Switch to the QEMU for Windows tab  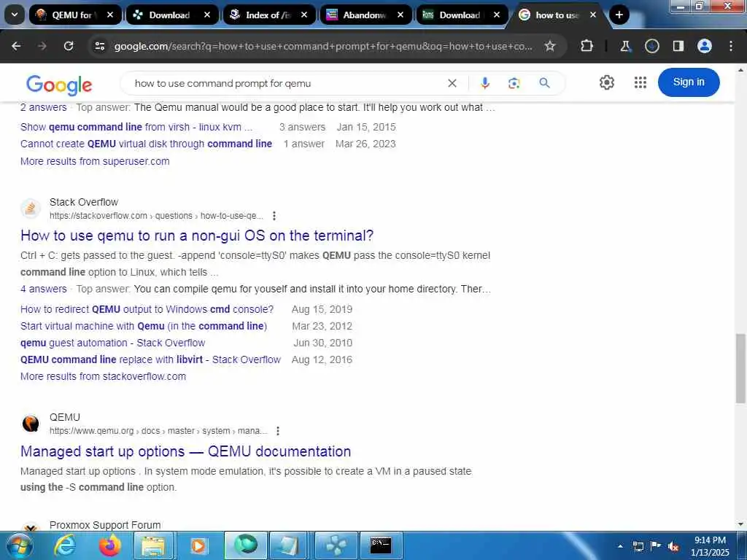click(x=71, y=15)
